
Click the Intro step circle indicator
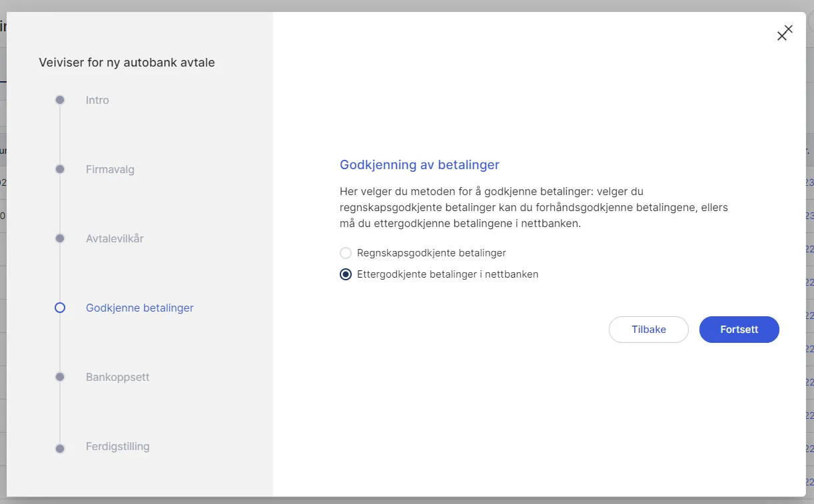point(59,100)
